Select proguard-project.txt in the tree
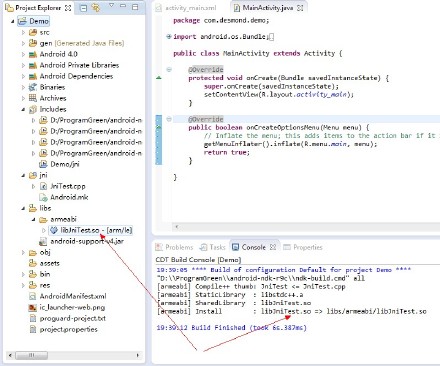 click(73, 318)
